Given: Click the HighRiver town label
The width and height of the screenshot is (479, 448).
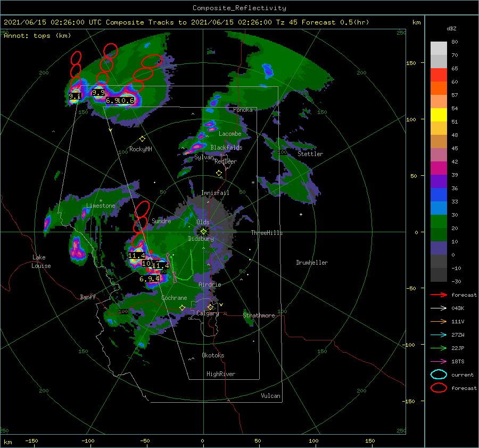Looking at the screenshot, I should [x=221, y=374].
